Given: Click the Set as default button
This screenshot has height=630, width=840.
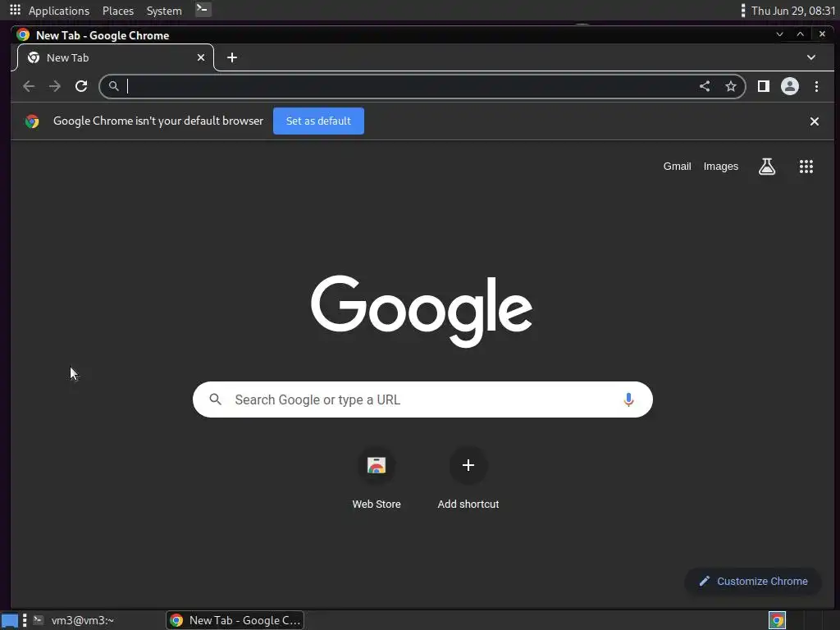Looking at the screenshot, I should point(318,121).
